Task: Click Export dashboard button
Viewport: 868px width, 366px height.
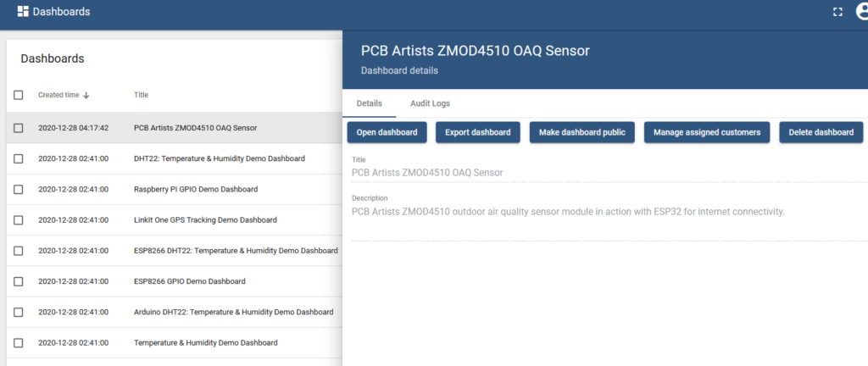Action: point(478,132)
